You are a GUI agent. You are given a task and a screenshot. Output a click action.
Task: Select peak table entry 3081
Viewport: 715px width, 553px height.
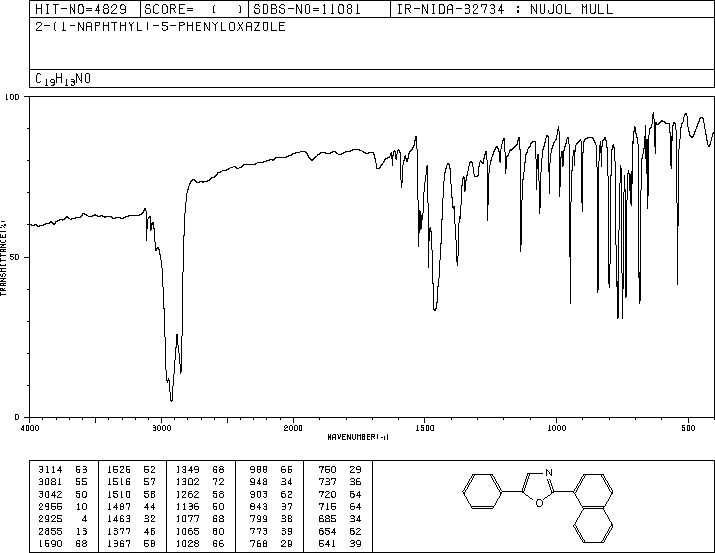pyautogui.click(x=63, y=482)
